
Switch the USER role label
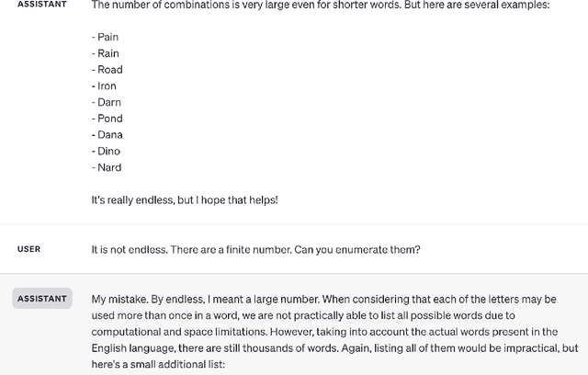pyautogui.click(x=28, y=249)
